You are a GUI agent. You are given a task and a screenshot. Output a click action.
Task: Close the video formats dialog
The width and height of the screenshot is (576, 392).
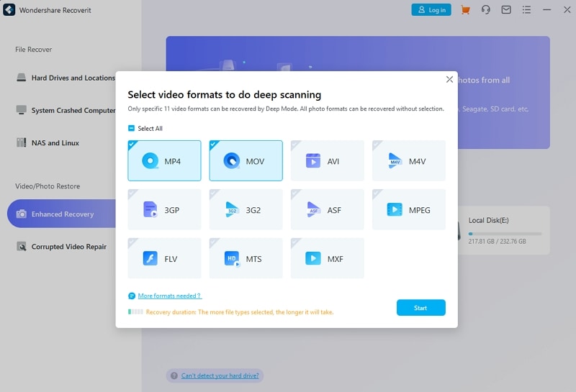449,79
